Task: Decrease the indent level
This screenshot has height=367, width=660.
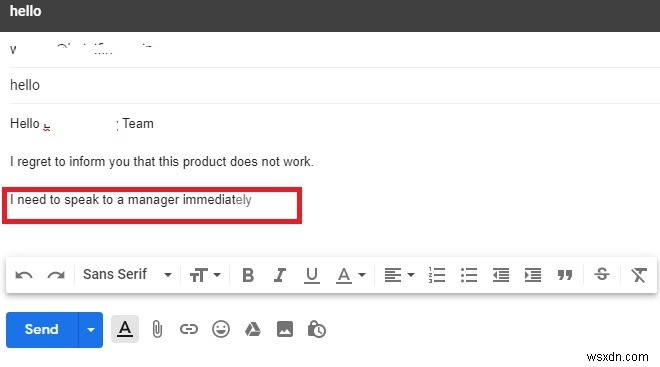Action: click(501, 275)
